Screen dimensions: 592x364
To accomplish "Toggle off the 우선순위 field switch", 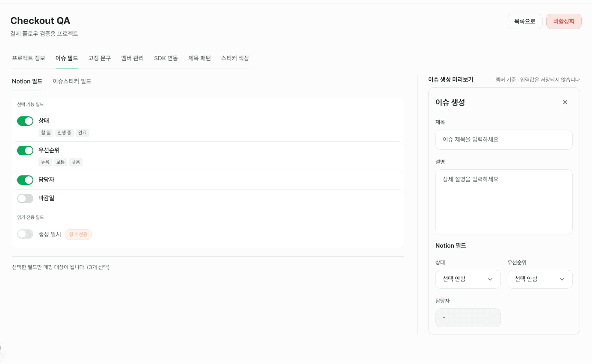I will pos(25,151).
